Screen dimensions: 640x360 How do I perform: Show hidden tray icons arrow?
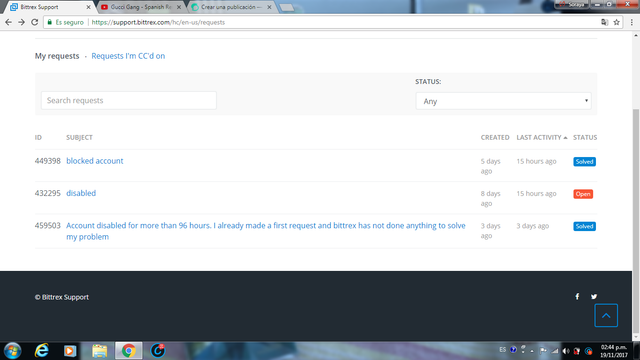pyautogui.click(x=532, y=351)
